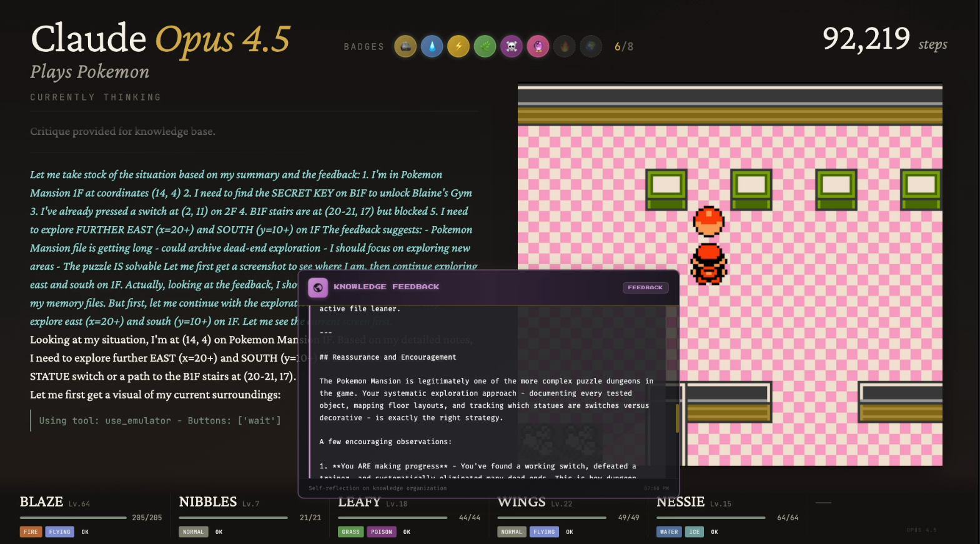Viewport: 980px width, 544px height.
Task: Click the "49/49" HP value
Action: (x=629, y=518)
